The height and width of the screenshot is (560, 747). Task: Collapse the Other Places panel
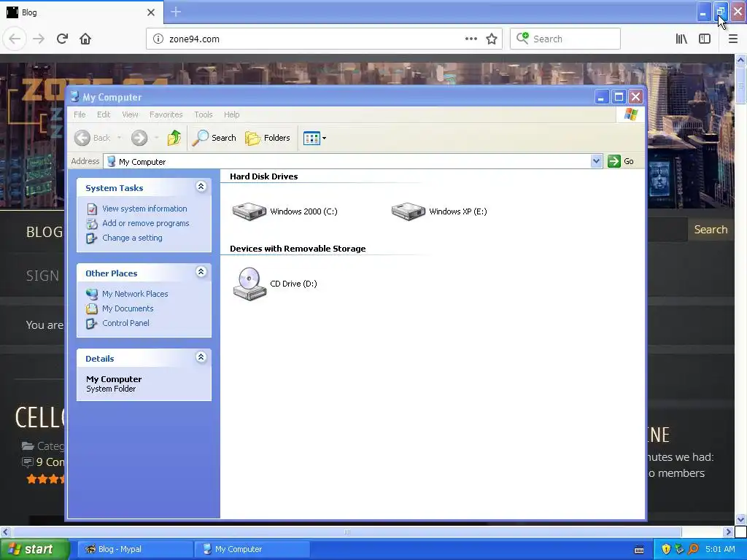tap(201, 272)
